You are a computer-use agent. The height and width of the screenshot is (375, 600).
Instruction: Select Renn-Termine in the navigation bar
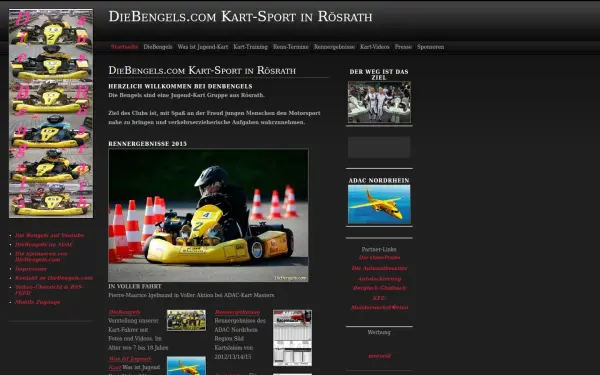click(x=290, y=47)
